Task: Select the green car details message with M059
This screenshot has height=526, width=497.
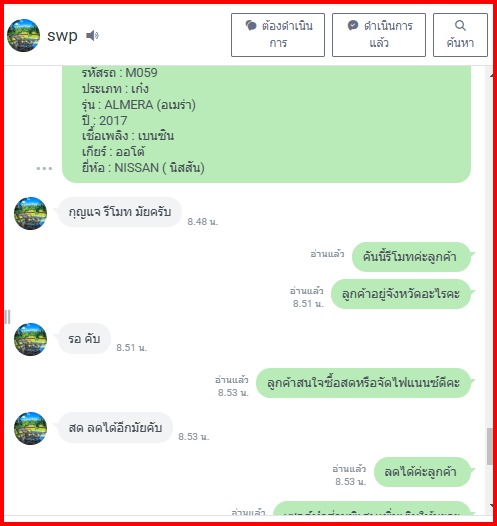Action: (267, 124)
